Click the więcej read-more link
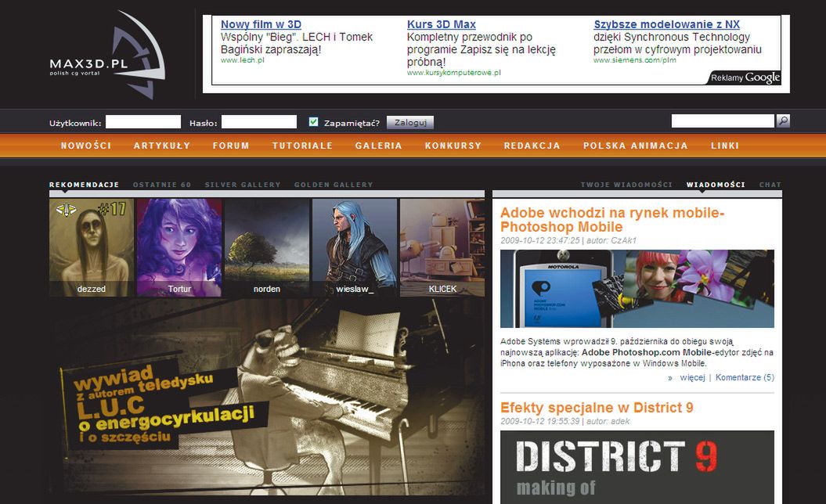The width and height of the screenshot is (826, 504). [692, 377]
